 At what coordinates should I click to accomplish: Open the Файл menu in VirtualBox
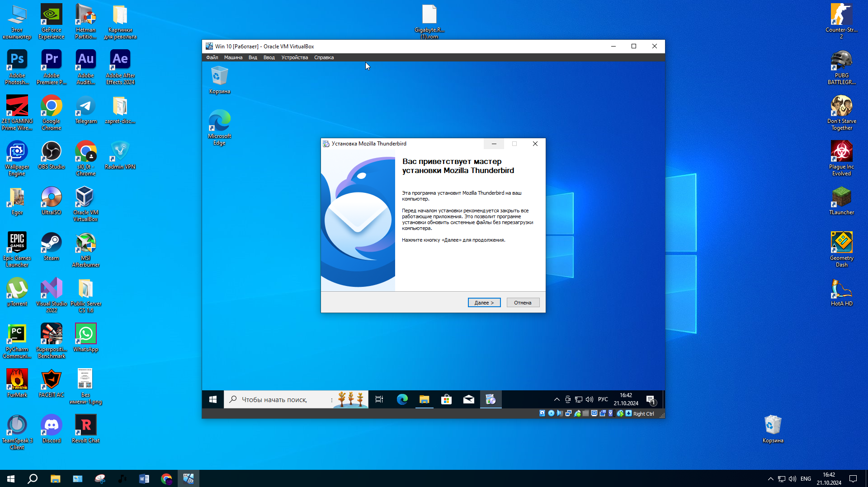(212, 57)
